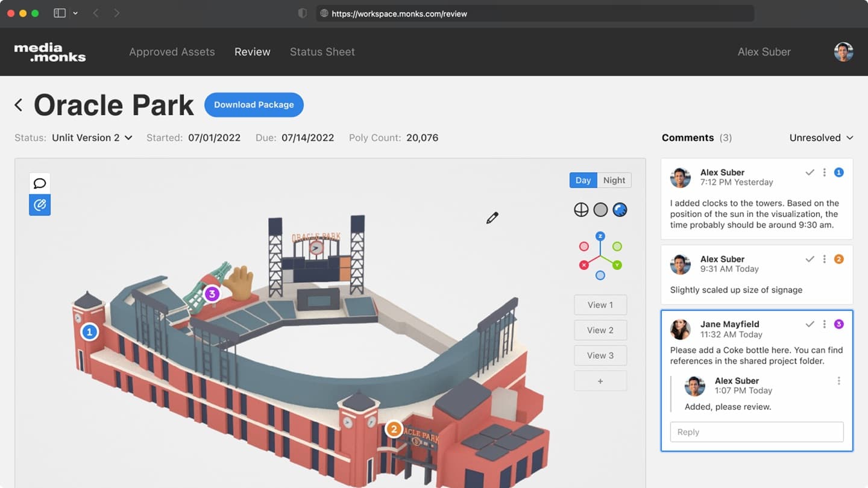Resolve the clocks comment with checkmark
This screenshot has height=488, width=868.
pyautogui.click(x=810, y=172)
